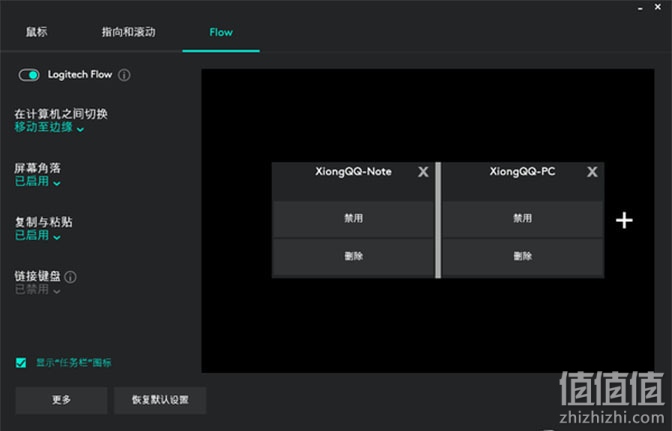Close the Logitech Options window
This screenshot has width=672, height=431.
tap(658, 7)
